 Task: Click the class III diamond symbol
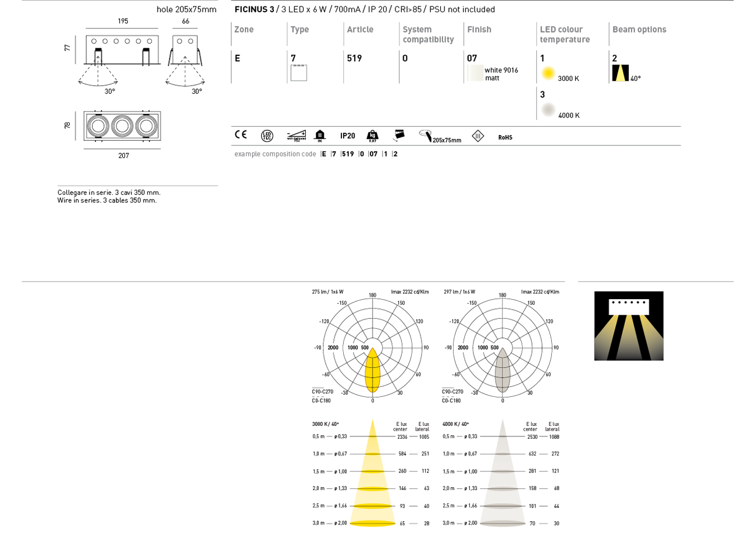477,136
